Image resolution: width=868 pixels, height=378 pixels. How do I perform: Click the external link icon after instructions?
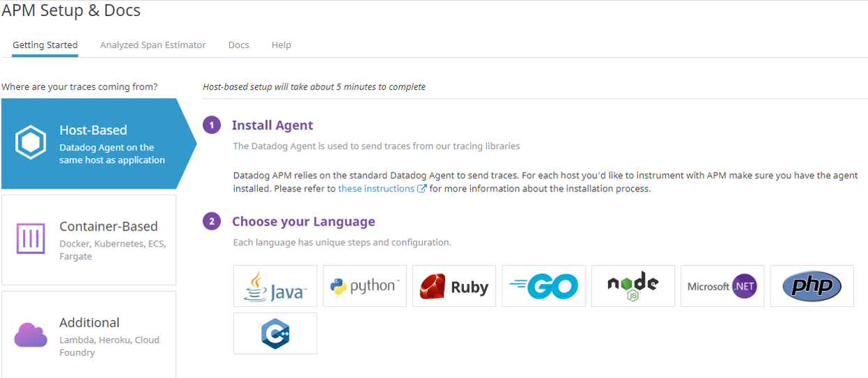(421, 189)
